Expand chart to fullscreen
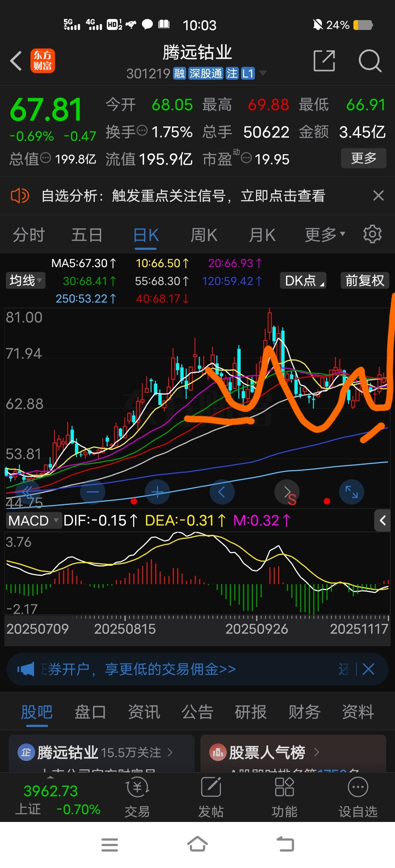395x868 pixels. [351, 492]
